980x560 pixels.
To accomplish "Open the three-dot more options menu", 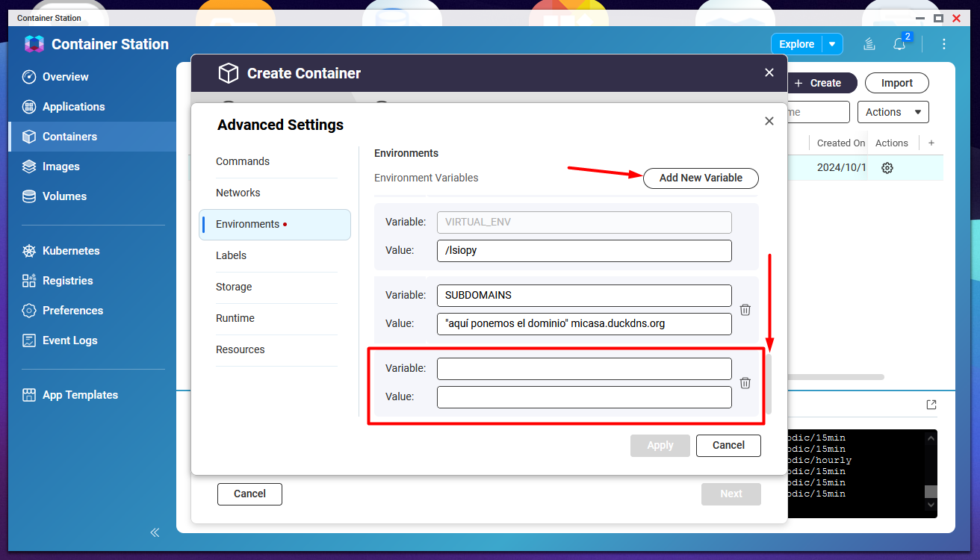I will 944,44.
